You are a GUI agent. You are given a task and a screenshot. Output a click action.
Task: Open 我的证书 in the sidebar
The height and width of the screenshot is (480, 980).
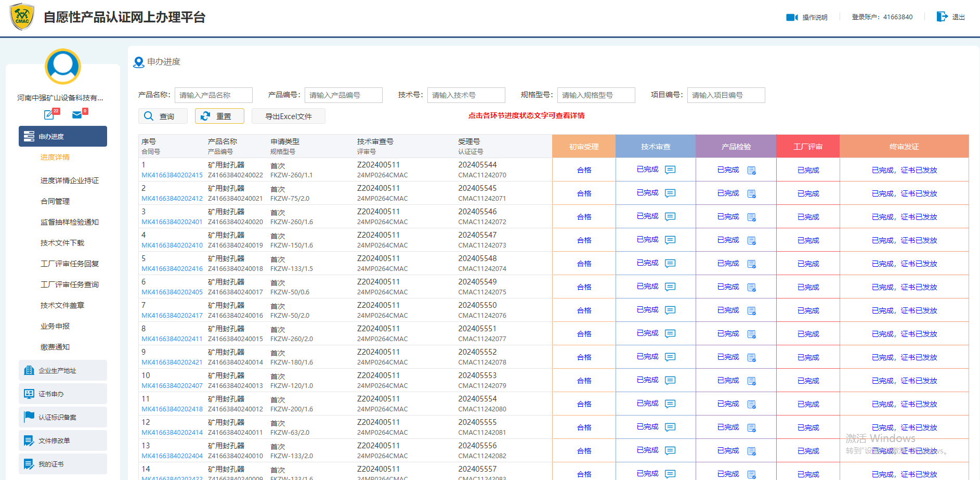[63, 464]
